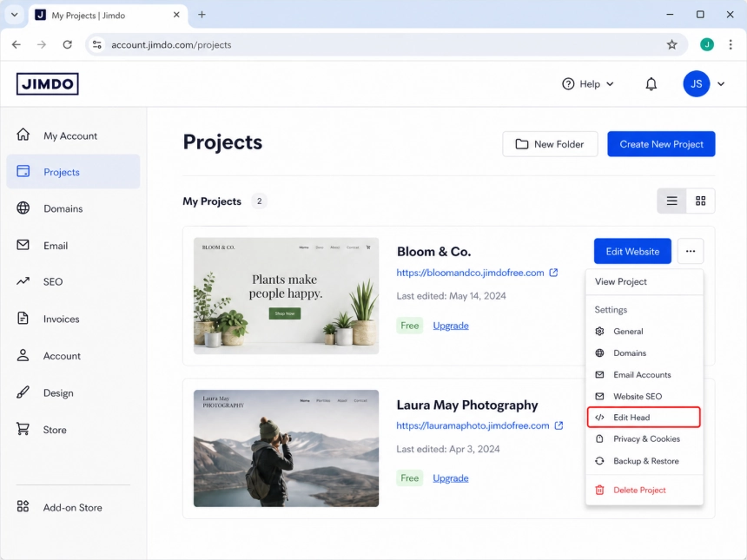Open Invoices in the sidebar
This screenshot has width=747, height=560.
73,319
